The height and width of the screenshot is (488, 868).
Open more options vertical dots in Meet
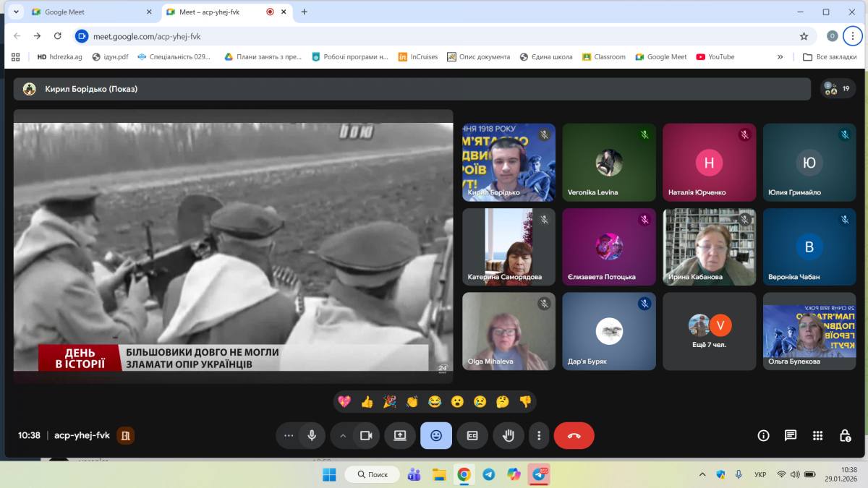[539, 435]
